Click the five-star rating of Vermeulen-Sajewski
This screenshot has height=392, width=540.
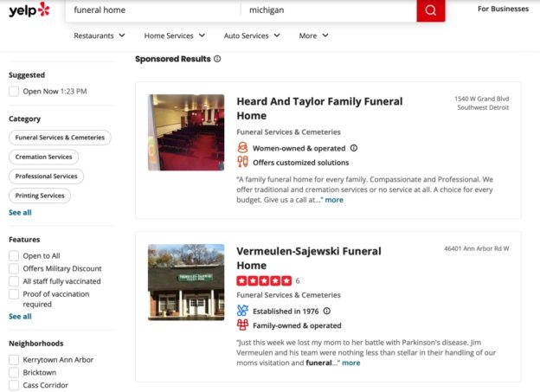[x=264, y=280]
